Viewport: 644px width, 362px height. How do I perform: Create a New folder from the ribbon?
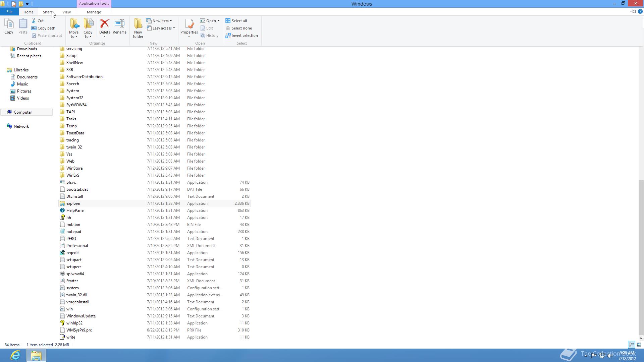(138, 28)
